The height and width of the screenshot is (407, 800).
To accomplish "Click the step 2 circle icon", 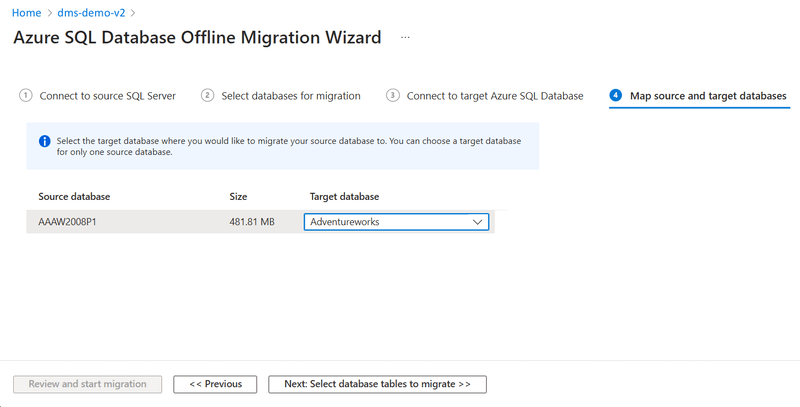I will (x=207, y=95).
